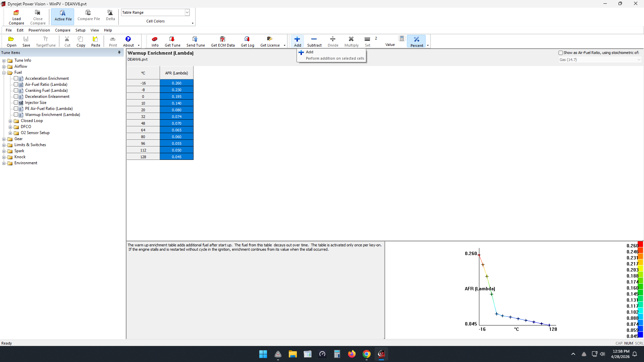Open the Table Range dropdown

(x=187, y=12)
